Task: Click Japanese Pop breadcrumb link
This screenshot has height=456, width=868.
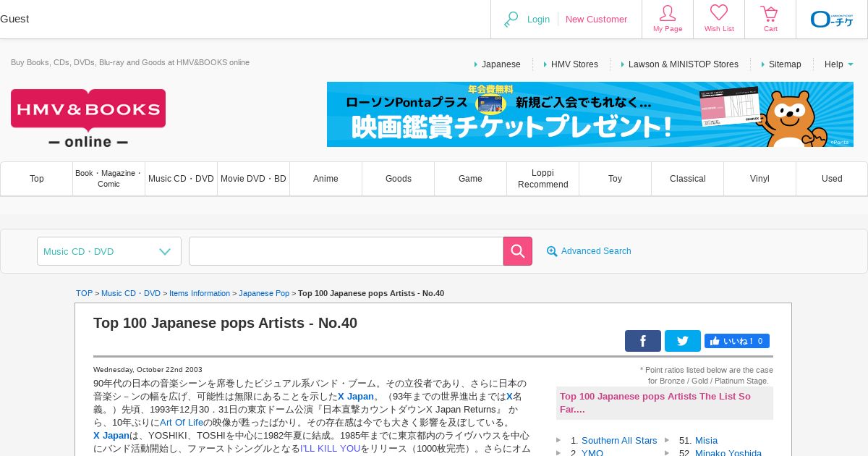Action: [264, 293]
